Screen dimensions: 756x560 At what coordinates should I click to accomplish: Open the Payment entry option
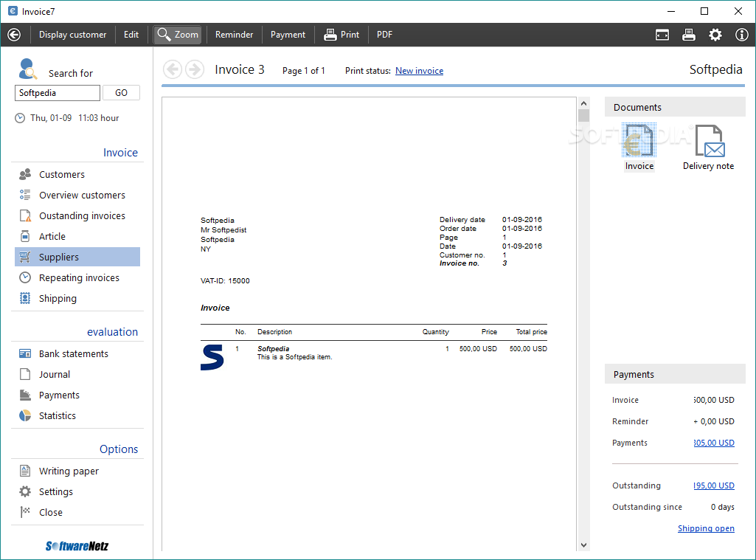point(288,35)
